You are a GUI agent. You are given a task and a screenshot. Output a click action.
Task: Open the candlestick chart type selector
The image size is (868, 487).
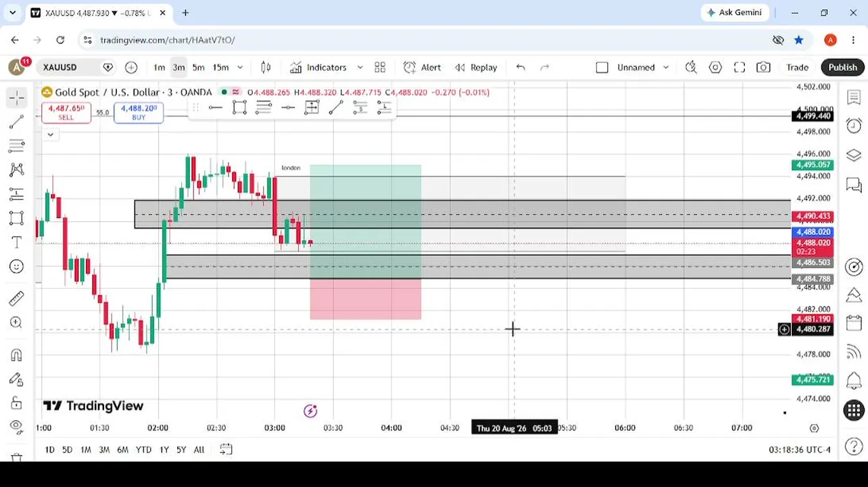point(266,67)
